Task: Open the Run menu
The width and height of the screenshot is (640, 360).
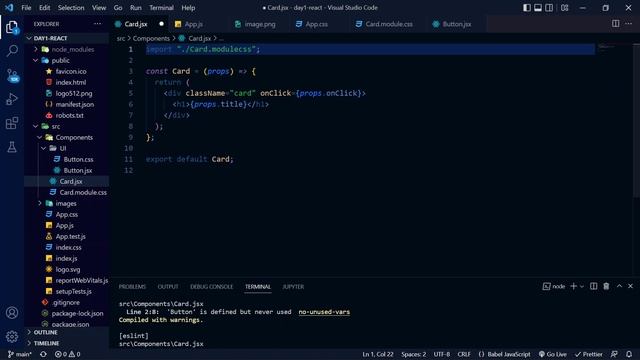Action: 136,8
